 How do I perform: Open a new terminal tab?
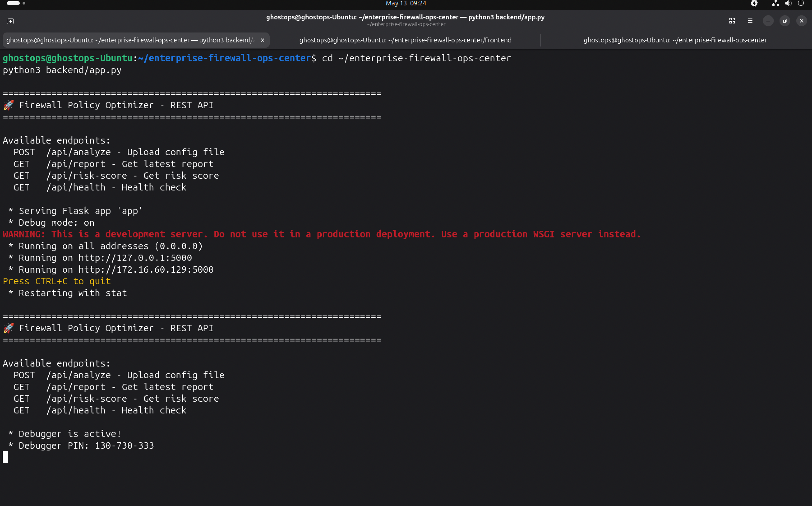[x=10, y=21]
